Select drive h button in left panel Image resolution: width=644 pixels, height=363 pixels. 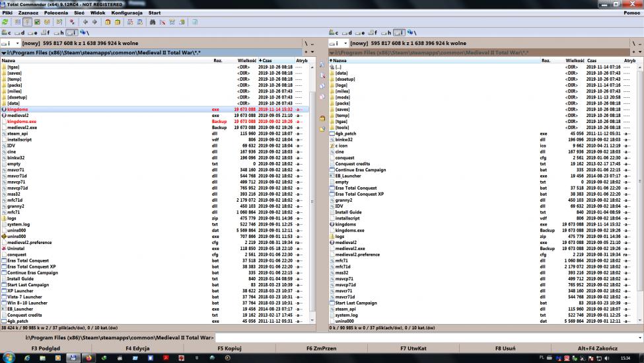[x=59, y=32]
